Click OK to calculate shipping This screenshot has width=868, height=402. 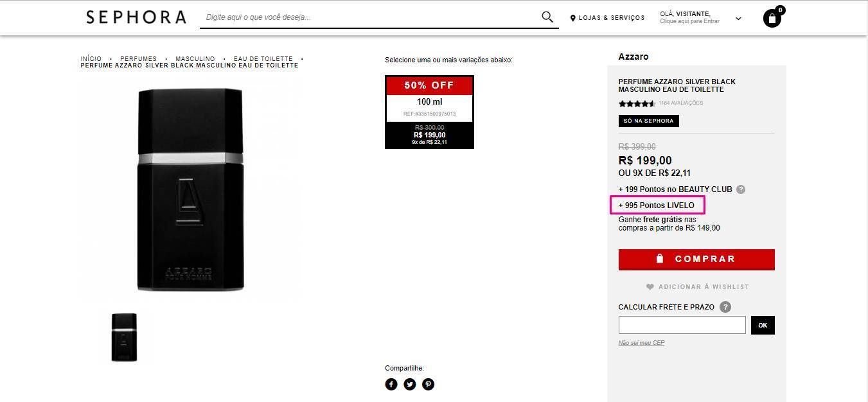coord(763,325)
